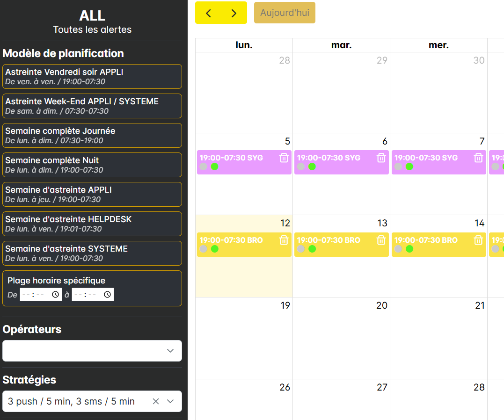The height and width of the screenshot is (420, 504).
Task: Delete the SYG shift on Wednesday 7
Action: [478, 158]
